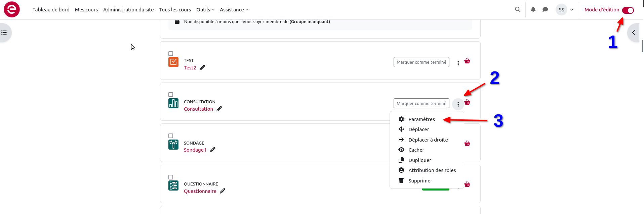Open the search magnifier icon
This screenshot has width=644, height=214.
click(518, 9)
